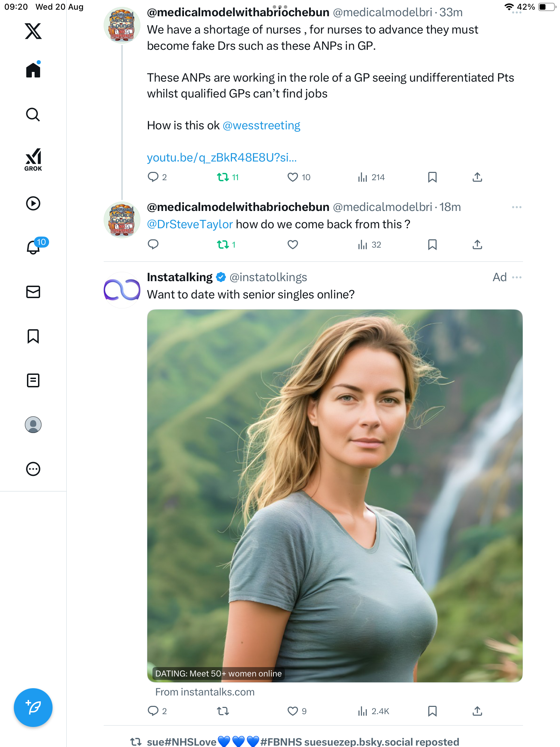Viewport: 560px width, 747px height.
Task: Open Messages envelope in sidebar
Action: 33,292
